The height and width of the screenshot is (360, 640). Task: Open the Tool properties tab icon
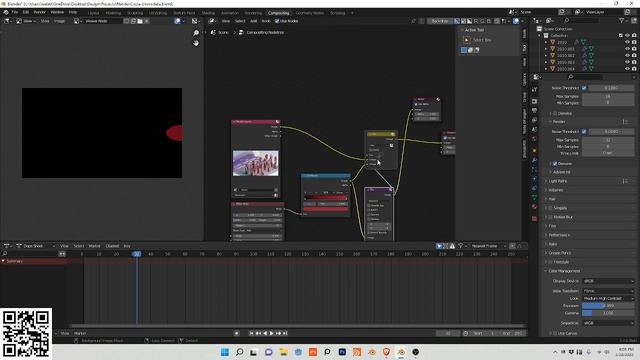534,90
